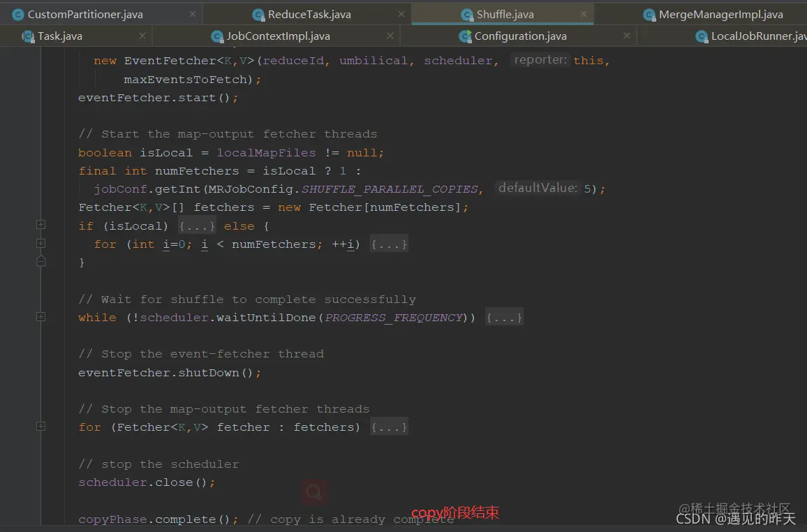Click the JobContextImpl.java class icon
The width and height of the screenshot is (807, 532).
click(217, 36)
